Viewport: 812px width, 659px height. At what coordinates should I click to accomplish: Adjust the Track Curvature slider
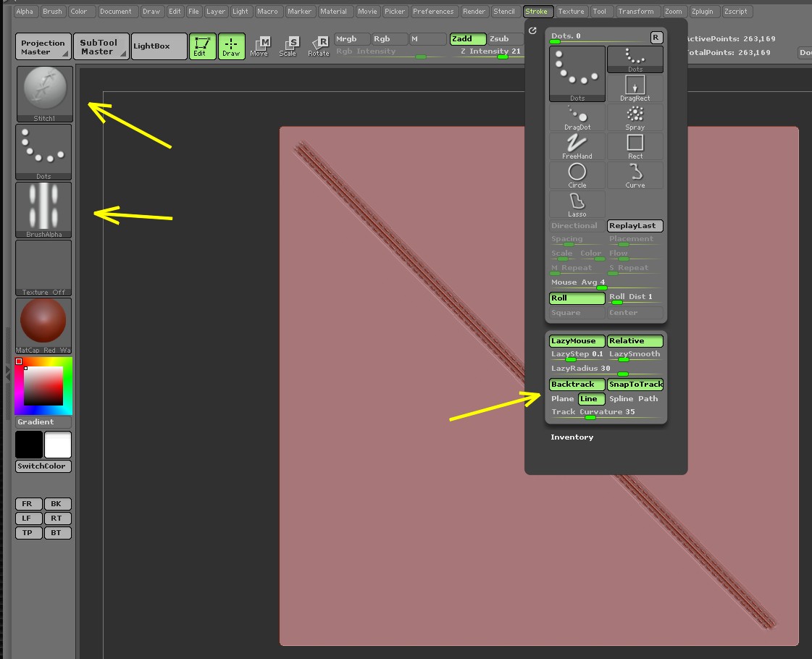[x=606, y=413]
